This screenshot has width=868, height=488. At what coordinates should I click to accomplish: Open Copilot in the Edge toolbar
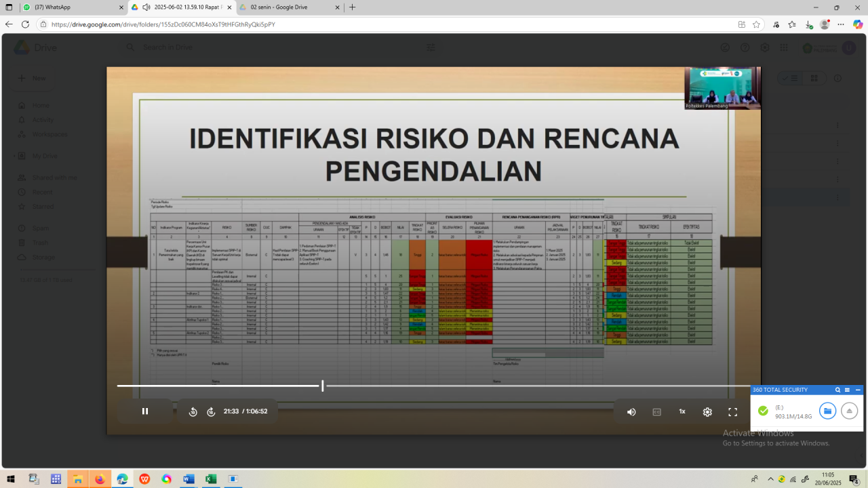(858, 24)
